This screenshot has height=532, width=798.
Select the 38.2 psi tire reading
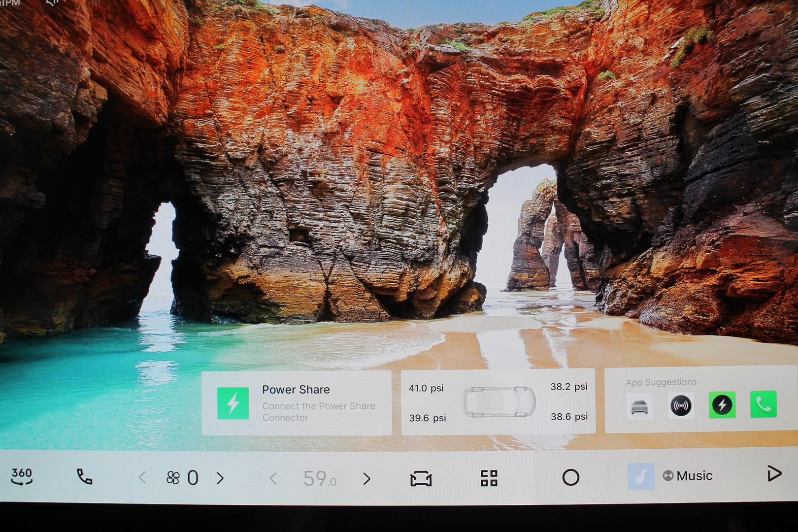[x=569, y=387]
